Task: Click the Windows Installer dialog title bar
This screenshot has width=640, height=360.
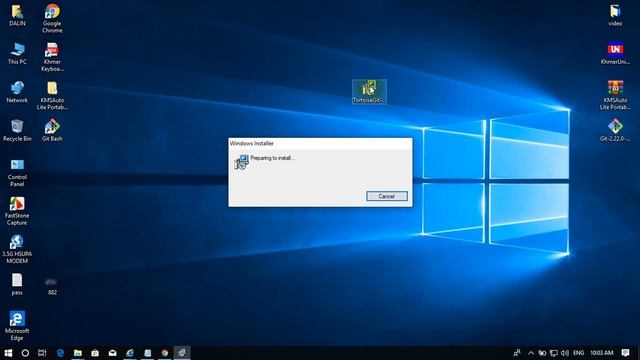Action: [320, 143]
